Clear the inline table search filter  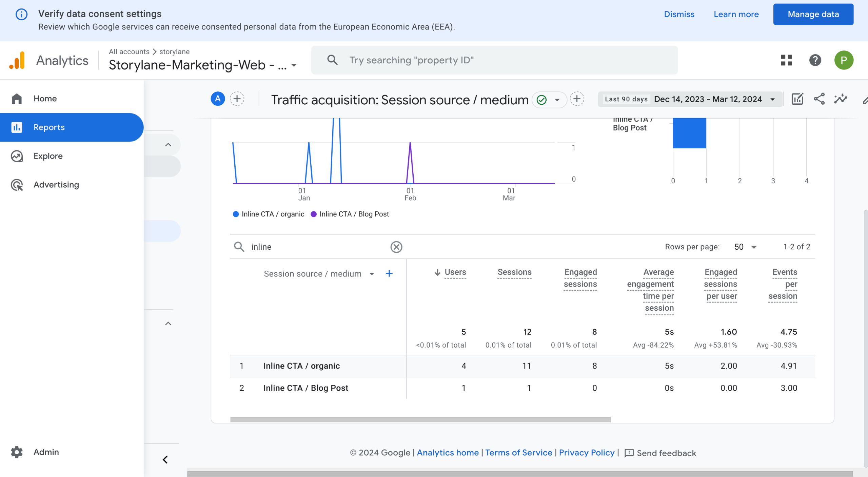point(396,247)
